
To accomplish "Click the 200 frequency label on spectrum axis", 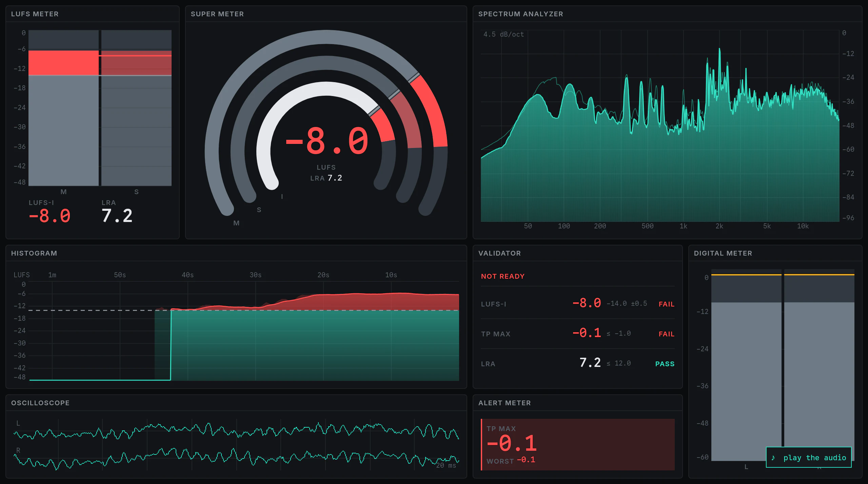I will (600, 226).
